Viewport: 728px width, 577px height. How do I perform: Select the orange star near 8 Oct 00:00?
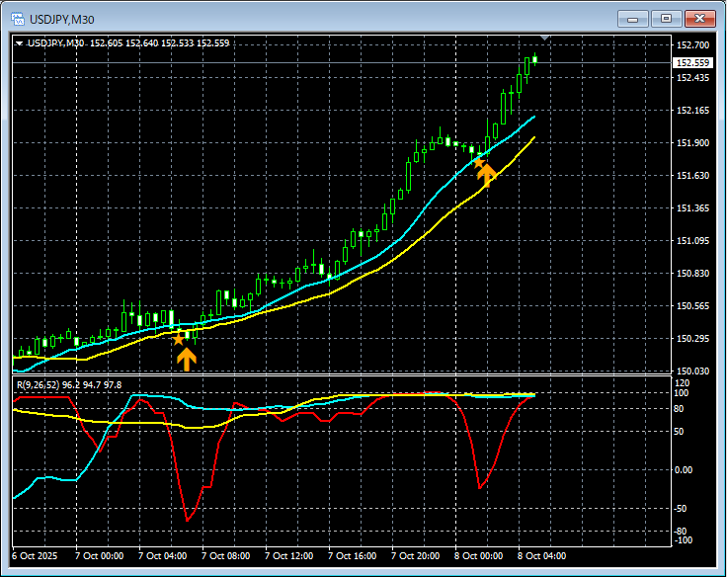(x=479, y=161)
